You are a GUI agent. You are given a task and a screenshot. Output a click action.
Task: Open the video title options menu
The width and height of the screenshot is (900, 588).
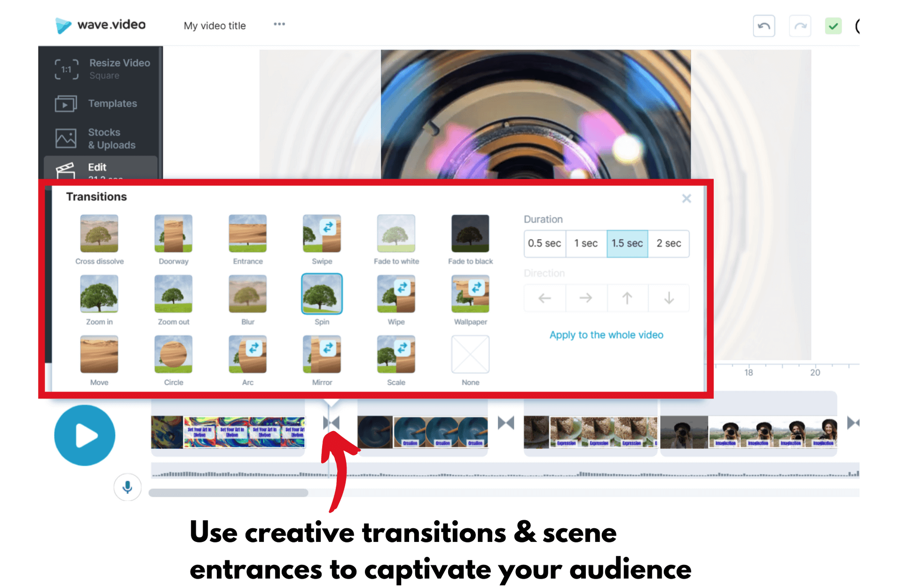[279, 24]
